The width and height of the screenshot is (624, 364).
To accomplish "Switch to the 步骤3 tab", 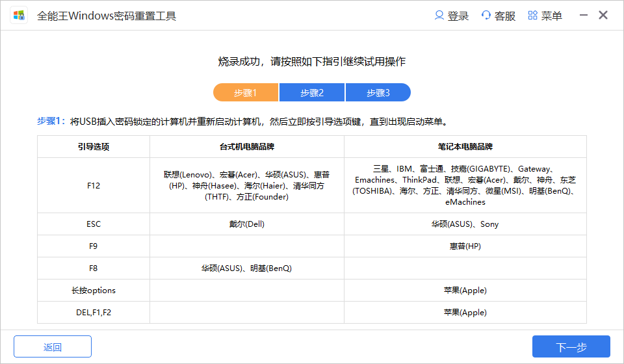I will pyautogui.click(x=378, y=93).
